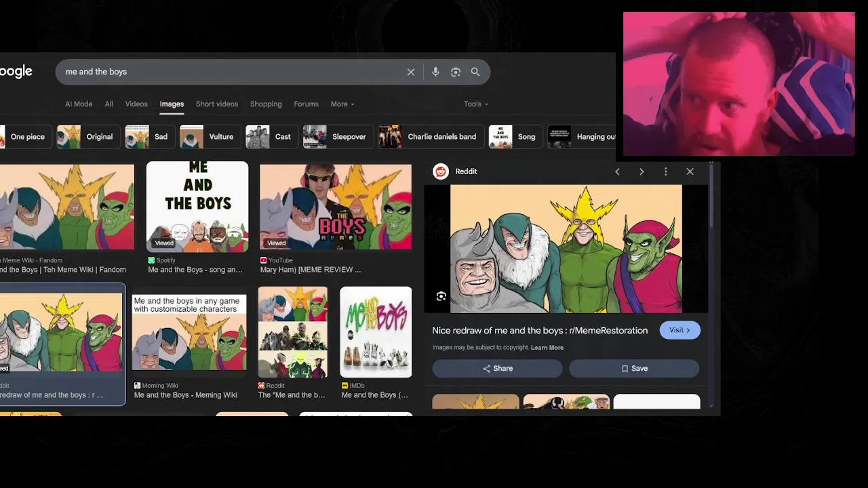Go to next image in preview panel
868x488 pixels.
(x=642, y=171)
